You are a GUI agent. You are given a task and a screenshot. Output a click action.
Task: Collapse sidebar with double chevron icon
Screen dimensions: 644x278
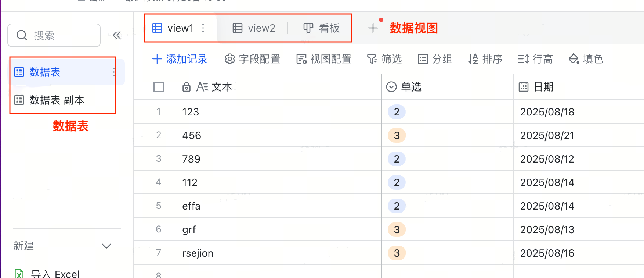click(117, 35)
